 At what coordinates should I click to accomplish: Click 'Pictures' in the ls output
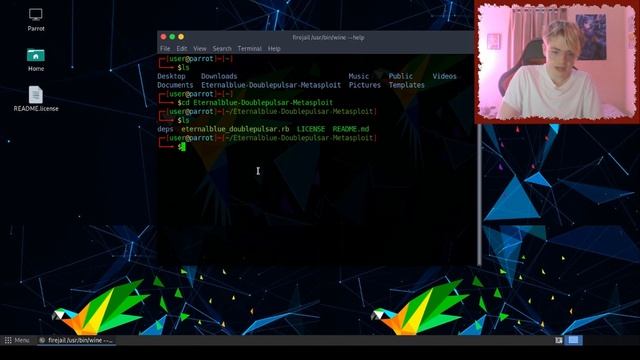[x=364, y=85]
